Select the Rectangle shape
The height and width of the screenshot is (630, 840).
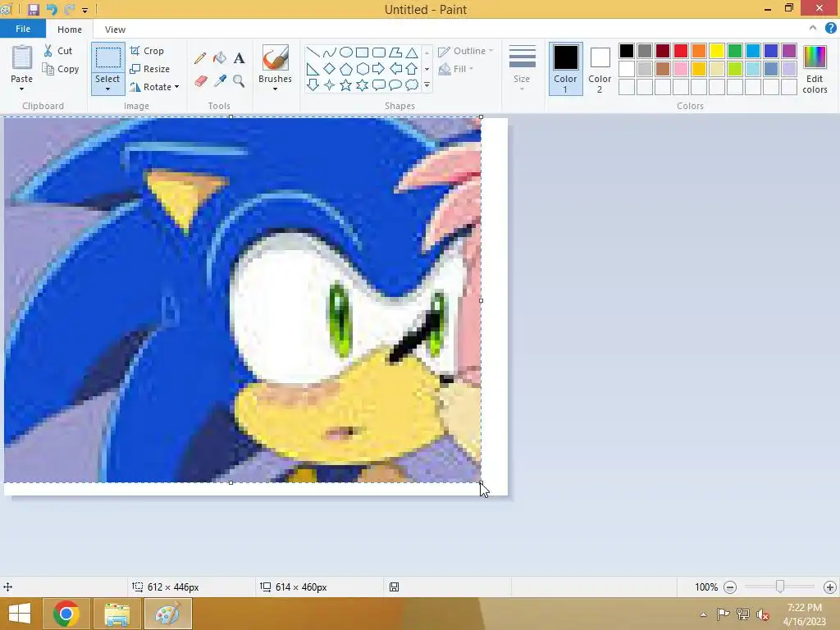tap(362, 52)
